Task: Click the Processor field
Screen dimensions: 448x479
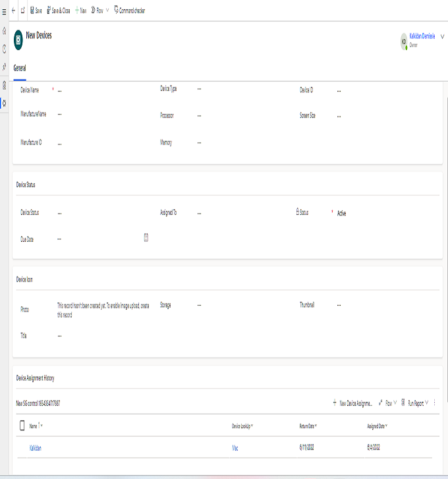Action: [x=243, y=116]
